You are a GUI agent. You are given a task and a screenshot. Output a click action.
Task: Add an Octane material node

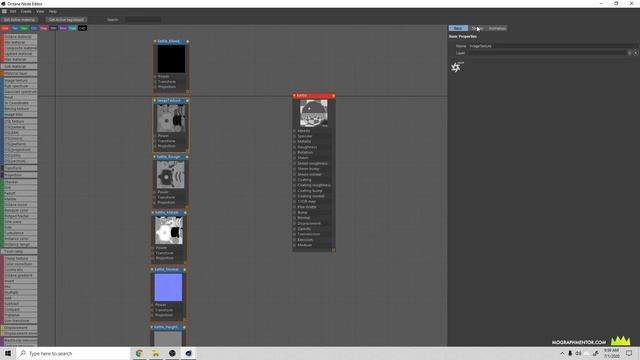click(19, 36)
